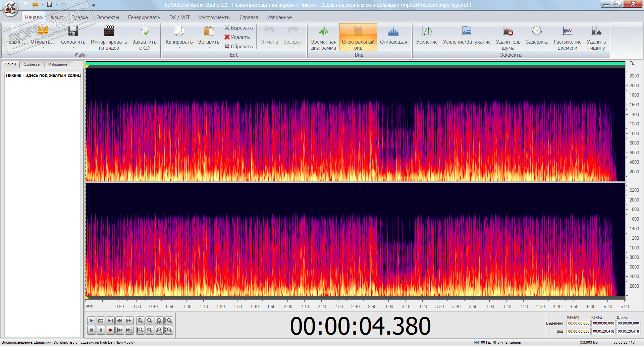Image resolution: width=644 pixels, height=346 pixels.
Task: Open the Customize Quick Access Toolbar arrow
Action: point(94,5)
